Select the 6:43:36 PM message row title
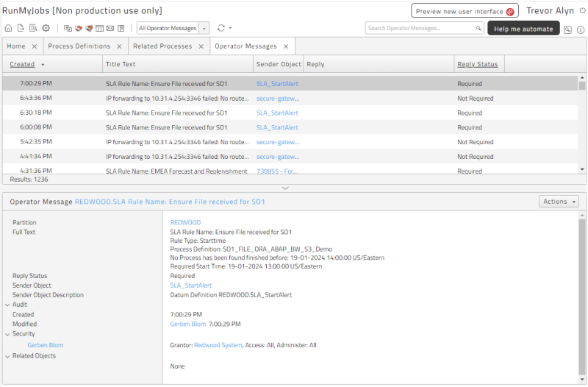 pos(177,99)
